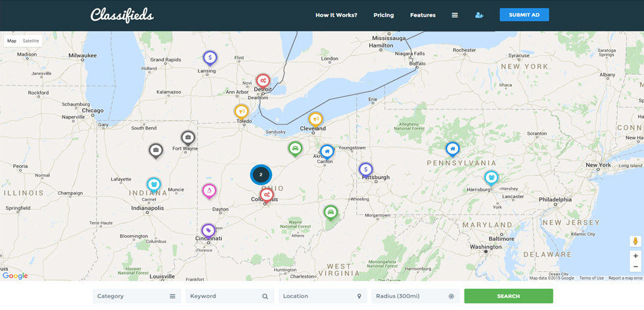The height and width of the screenshot is (310, 644).
Task: Click the purple dollar marker near Lansing
Action: click(210, 59)
